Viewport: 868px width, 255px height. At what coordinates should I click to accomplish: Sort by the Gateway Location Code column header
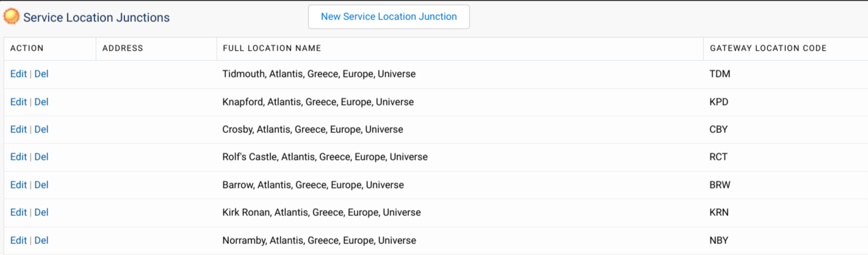(768, 48)
